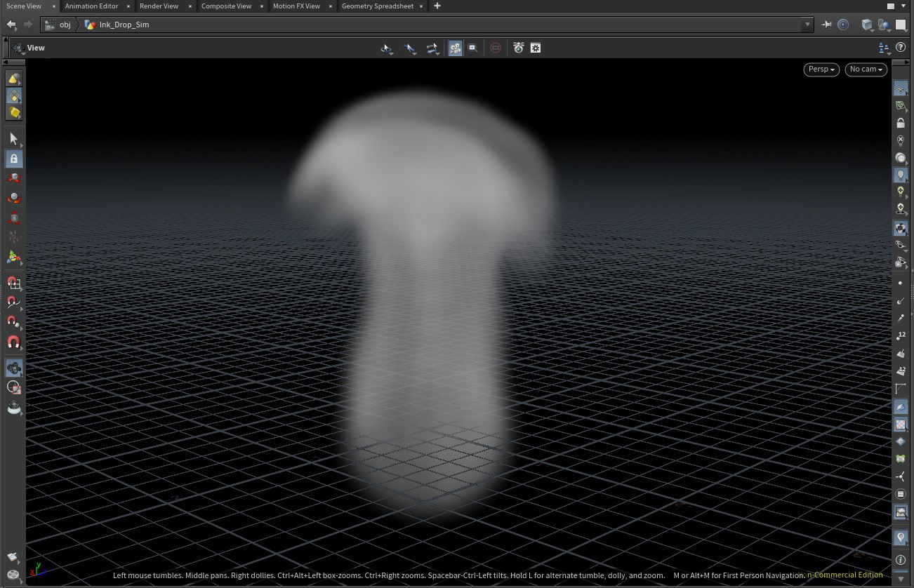Viewport: 914px width, 588px height.
Task: Activate the Scale tool icon
Action: (x=13, y=218)
